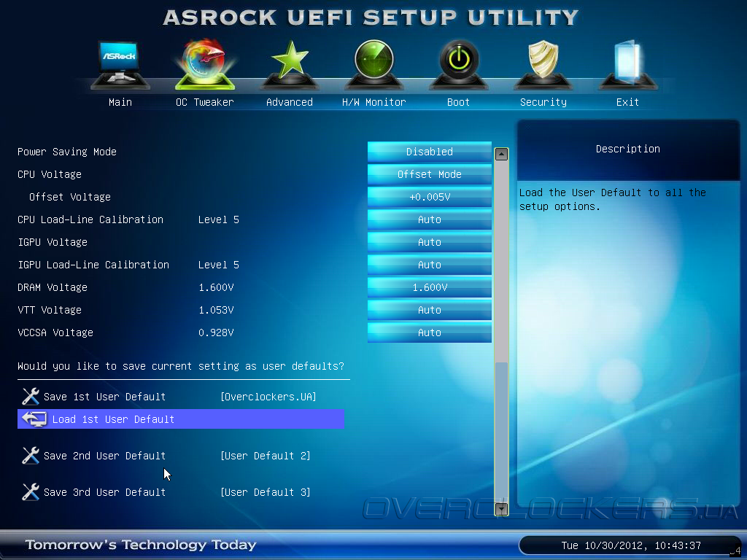Click the settings list scrollbar thumb

pyautogui.click(x=501, y=432)
